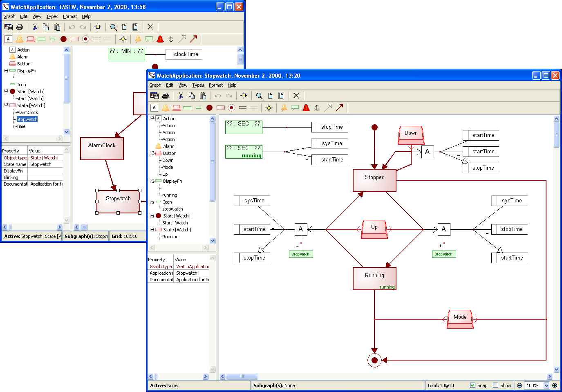Select the dark red arrow relationship tool
Image resolution: width=562 pixels, height=392 pixels.
(339, 108)
